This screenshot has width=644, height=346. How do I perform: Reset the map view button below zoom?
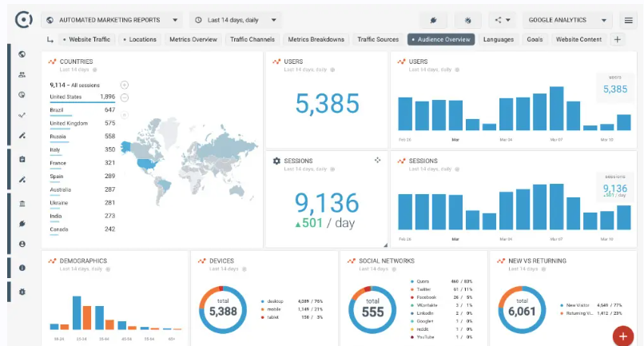(x=125, y=115)
